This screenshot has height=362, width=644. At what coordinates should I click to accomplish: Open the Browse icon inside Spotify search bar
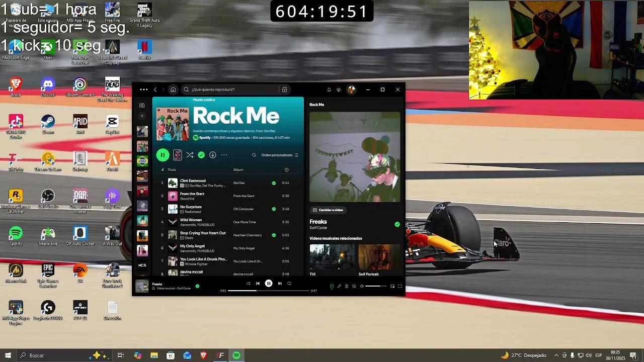(x=284, y=89)
